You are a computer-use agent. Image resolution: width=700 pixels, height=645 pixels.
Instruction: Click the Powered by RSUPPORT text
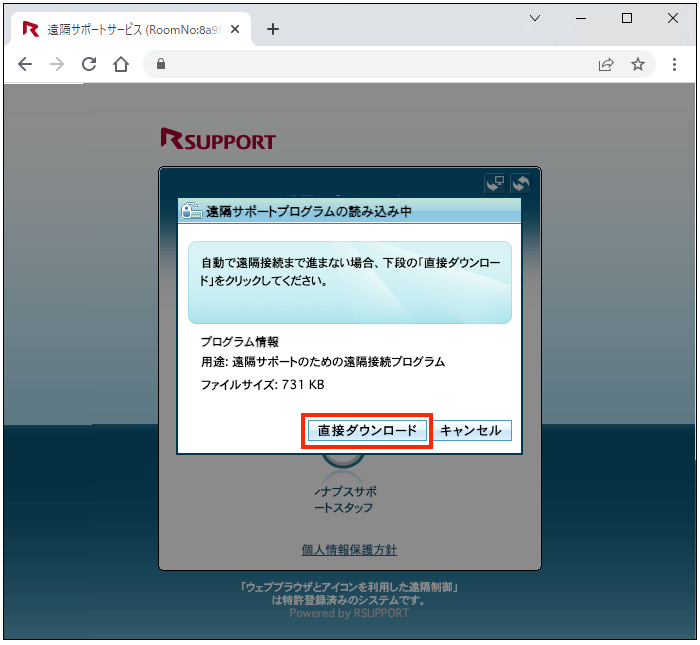click(349, 613)
